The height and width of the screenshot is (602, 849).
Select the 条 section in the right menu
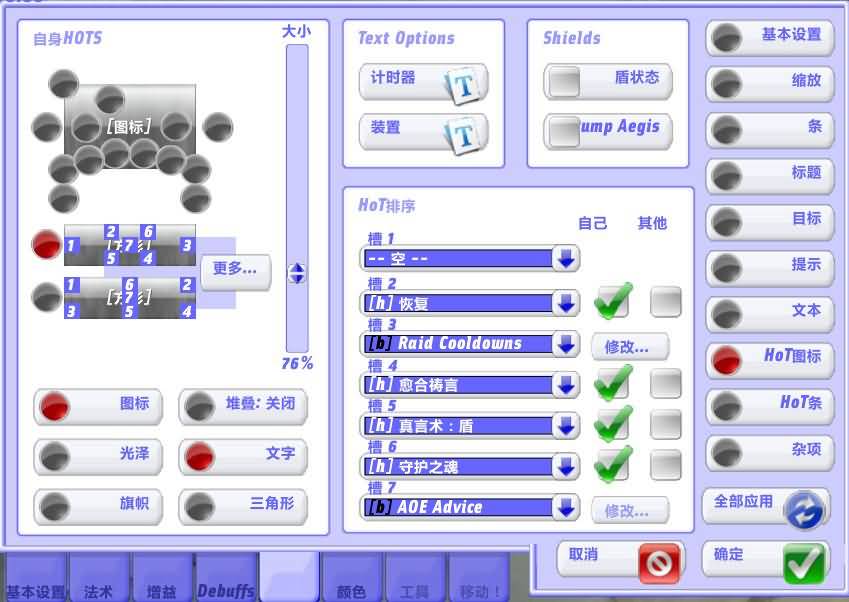tap(770, 130)
